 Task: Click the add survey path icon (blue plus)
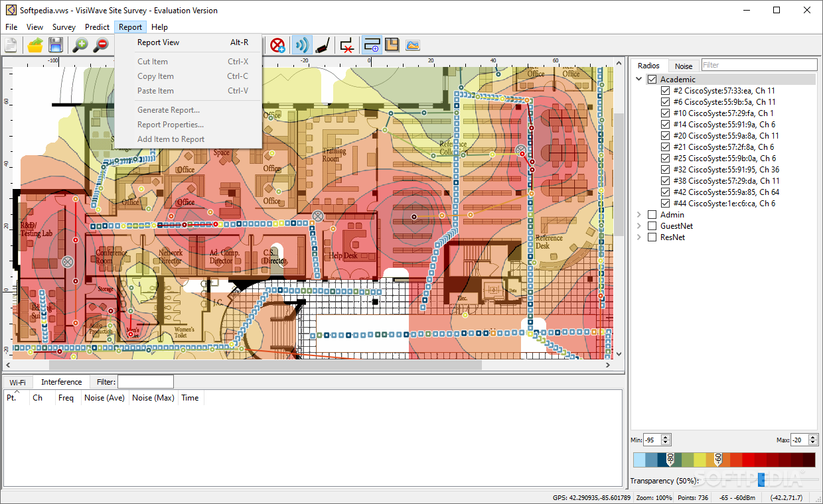click(372, 45)
